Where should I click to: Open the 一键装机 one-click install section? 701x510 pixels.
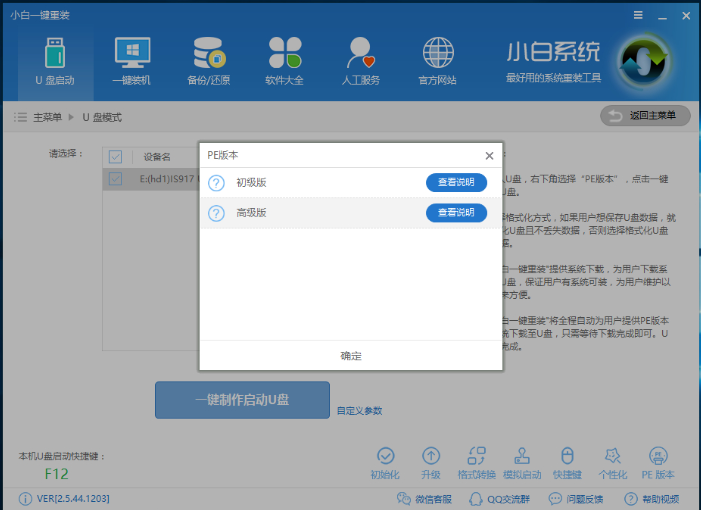coord(132,61)
